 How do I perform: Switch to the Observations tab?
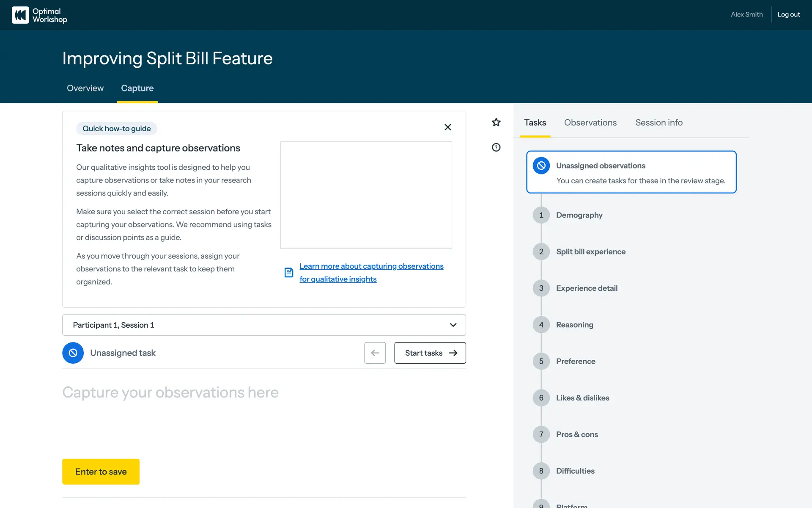point(590,123)
